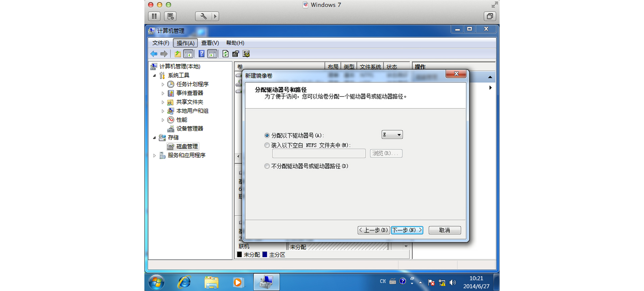This screenshot has height=291, width=644.
Task: Click the NTFS folder path input field
Action: 319,154
